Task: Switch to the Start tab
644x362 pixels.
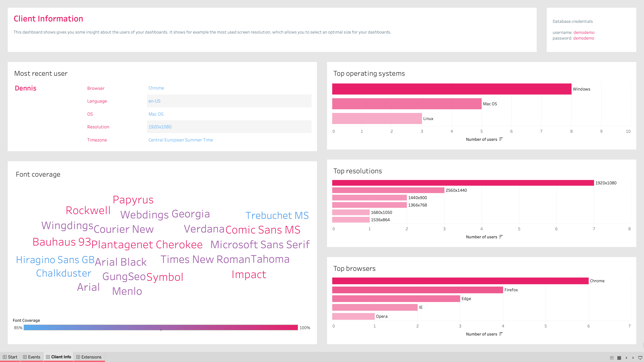Action: pyautogui.click(x=10, y=357)
